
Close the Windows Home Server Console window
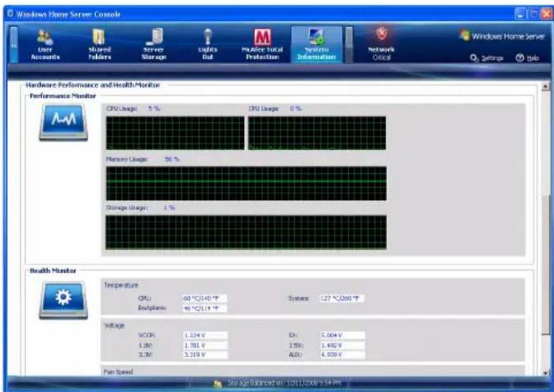(547, 15)
